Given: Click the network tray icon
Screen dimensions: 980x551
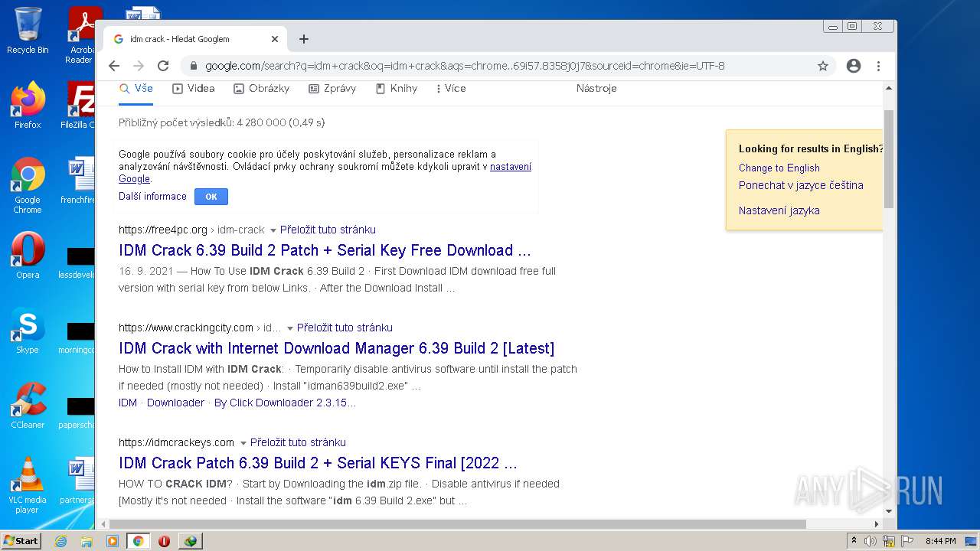Looking at the screenshot, I should click(889, 541).
